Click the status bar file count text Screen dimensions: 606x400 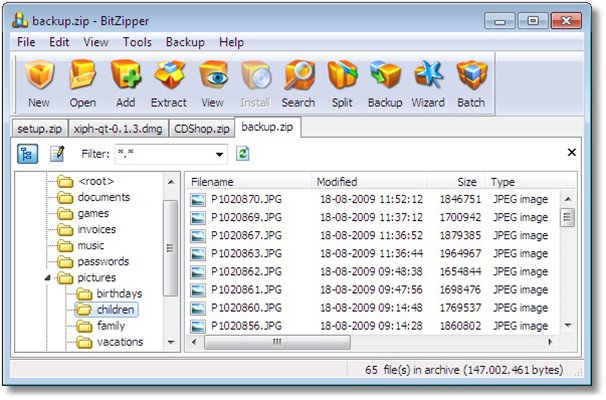(464, 370)
